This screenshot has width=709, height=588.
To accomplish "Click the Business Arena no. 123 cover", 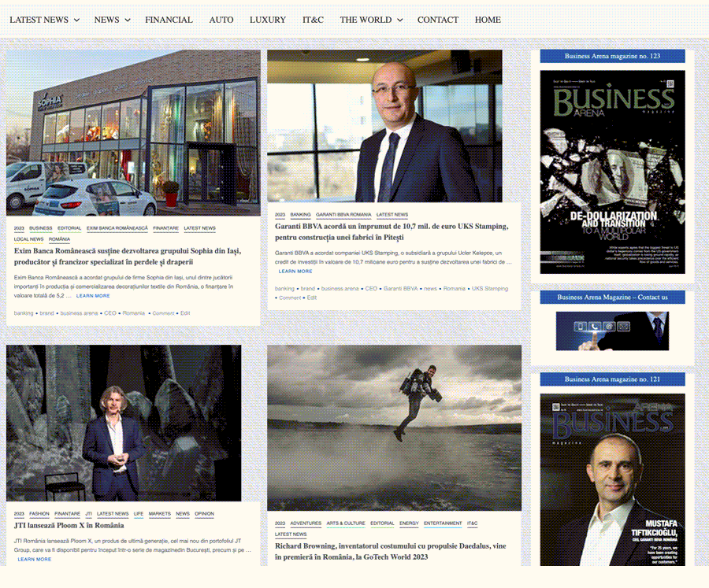I will pyautogui.click(x=612, y=172).
